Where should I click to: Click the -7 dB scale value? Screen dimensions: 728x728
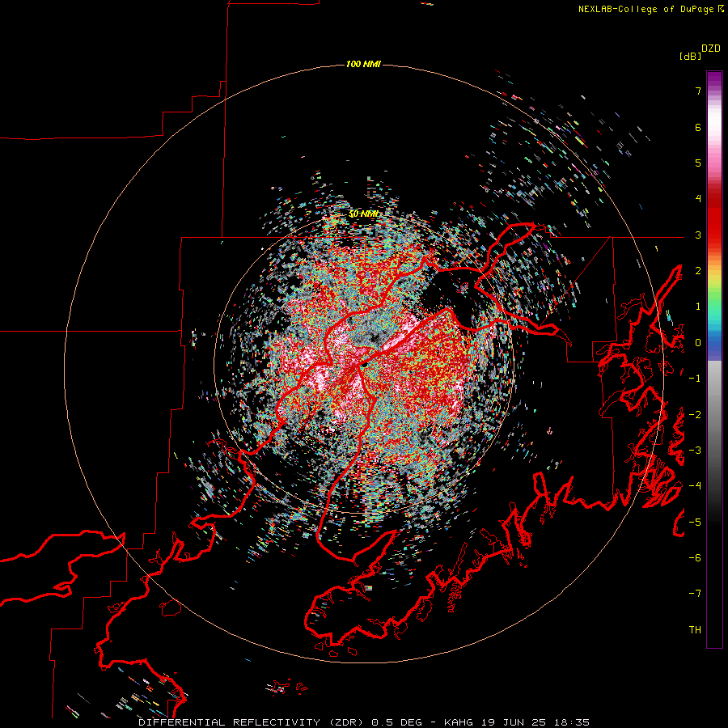pyautogui.click(x=695, y=594)
